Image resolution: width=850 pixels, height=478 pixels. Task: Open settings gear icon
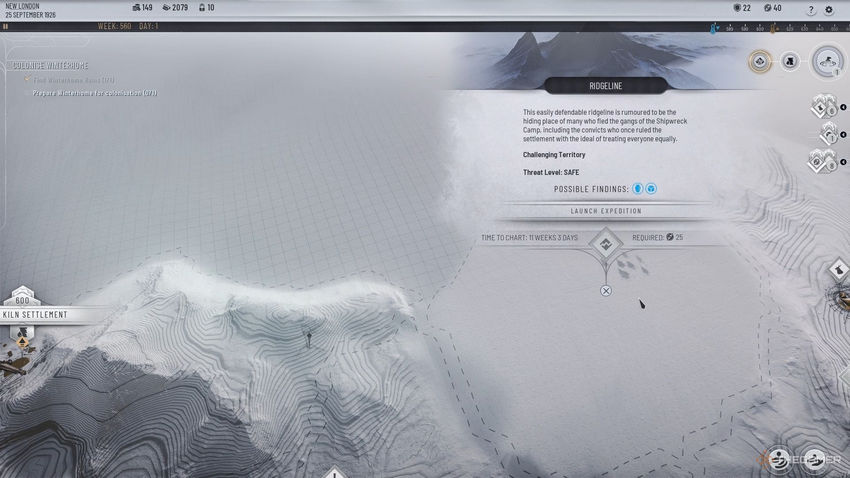[x=829, y=9]
